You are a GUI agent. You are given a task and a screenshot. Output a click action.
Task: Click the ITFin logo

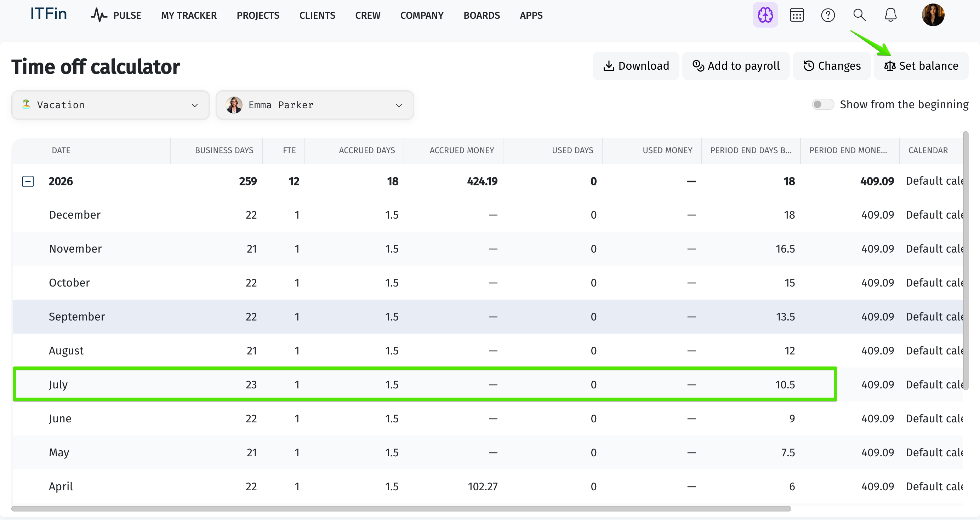tap(48, 14)
